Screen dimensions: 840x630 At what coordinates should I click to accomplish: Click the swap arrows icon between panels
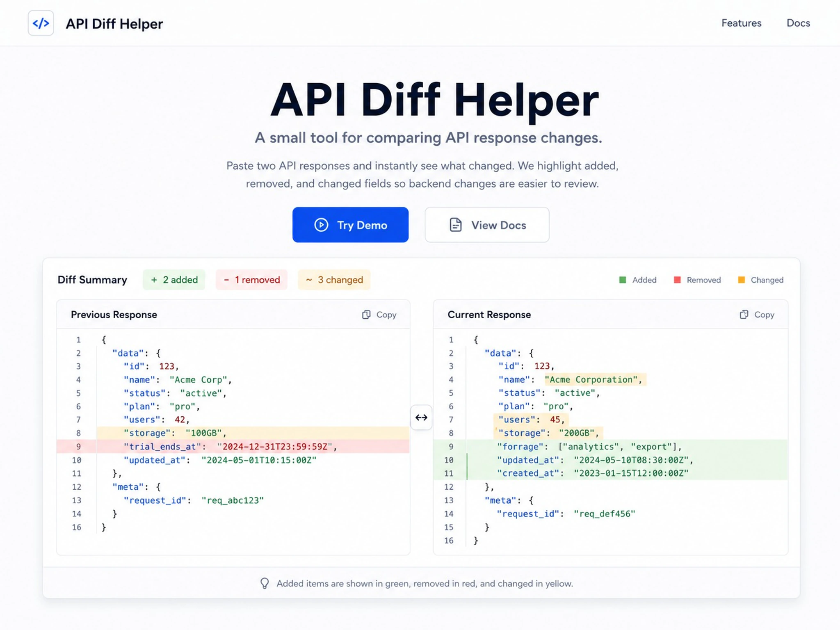[421, 418]
